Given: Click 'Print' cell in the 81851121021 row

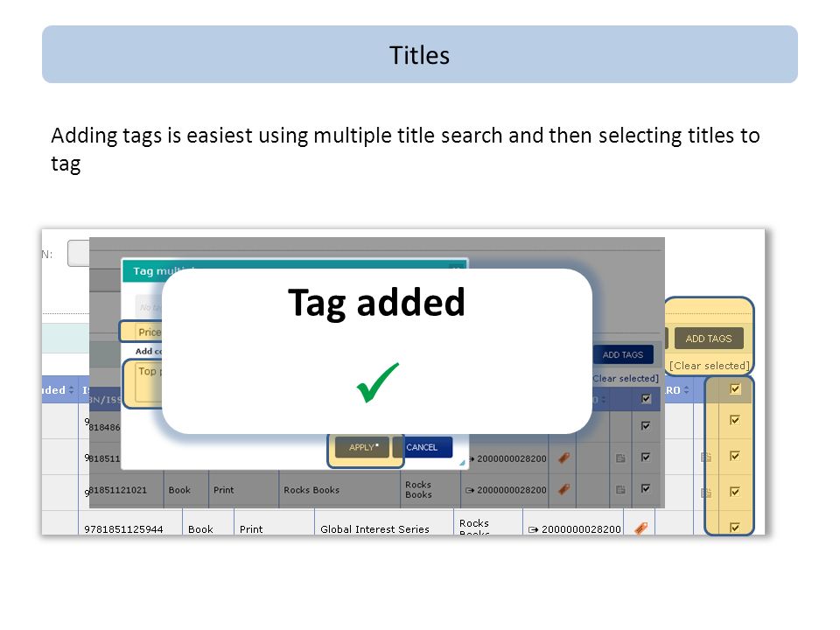Looking at the screenshot, I should coord(244,490).
